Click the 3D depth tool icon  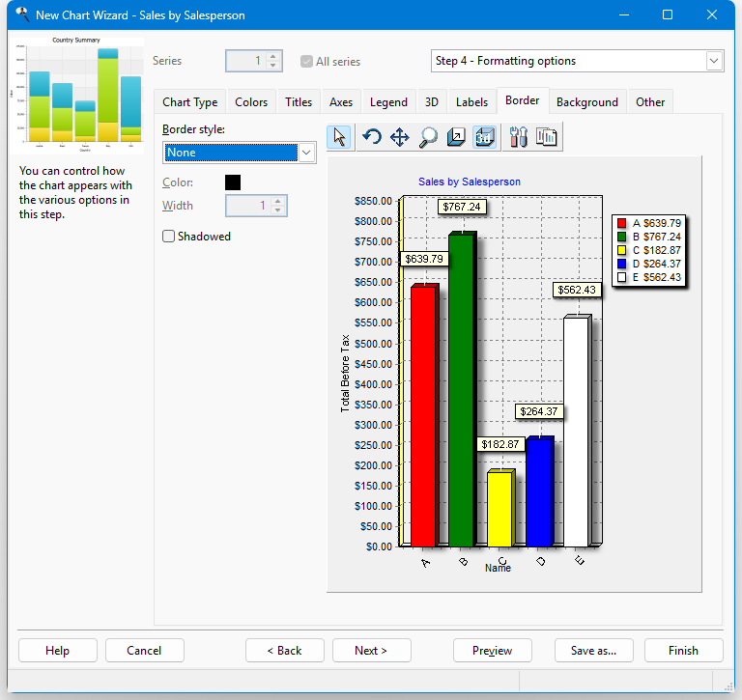(457, 137)
